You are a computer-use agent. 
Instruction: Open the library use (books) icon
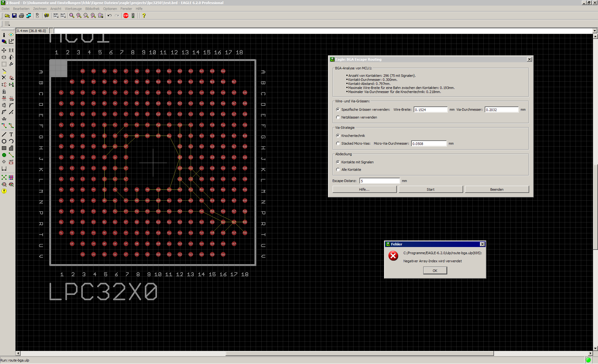(x=47, y=16)
